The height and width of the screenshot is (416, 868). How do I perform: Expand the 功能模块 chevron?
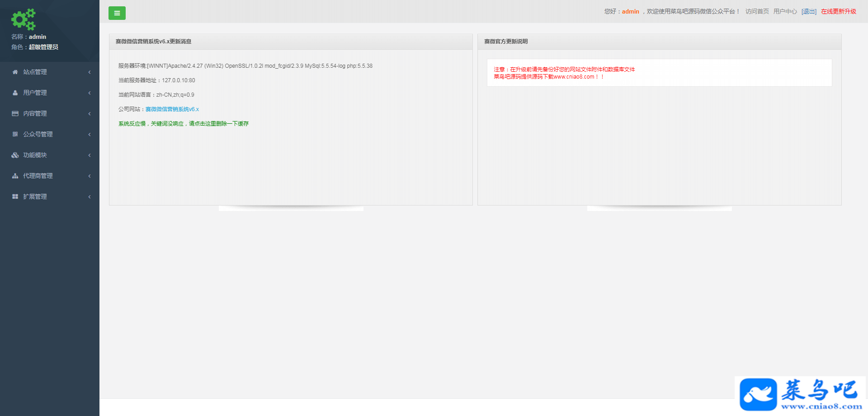click(90, 155)
